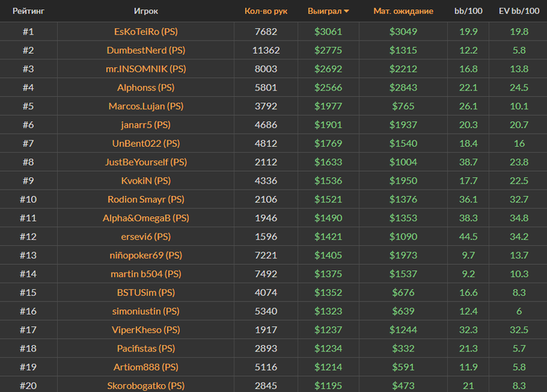The height and width of the screenshot is (392, 547).
Task: Open niñopoker69 (PS) player link
Action: [x=145, y=255]
